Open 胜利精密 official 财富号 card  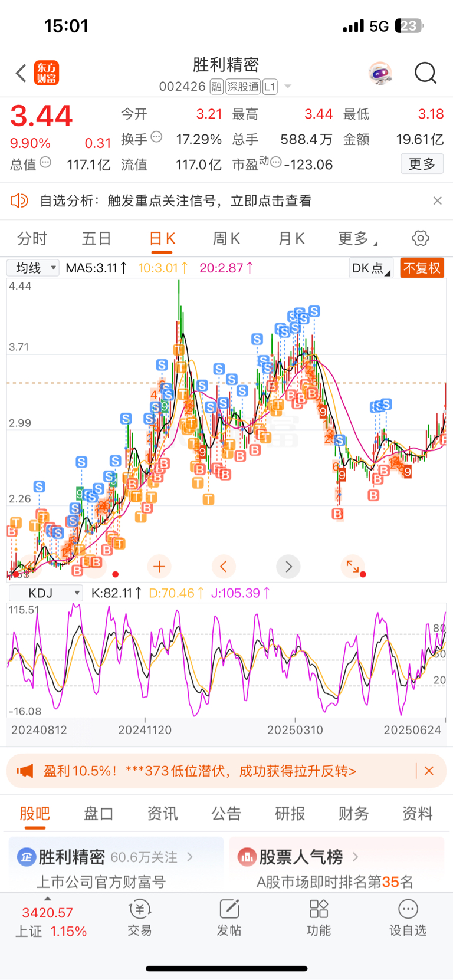coord(116,864)
